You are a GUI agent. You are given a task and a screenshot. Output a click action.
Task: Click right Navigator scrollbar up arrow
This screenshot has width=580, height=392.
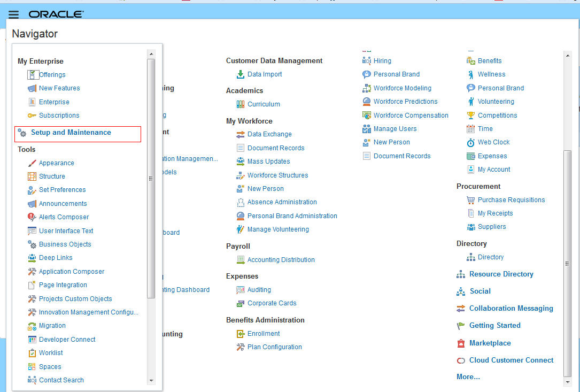click(x=568, y=55)
